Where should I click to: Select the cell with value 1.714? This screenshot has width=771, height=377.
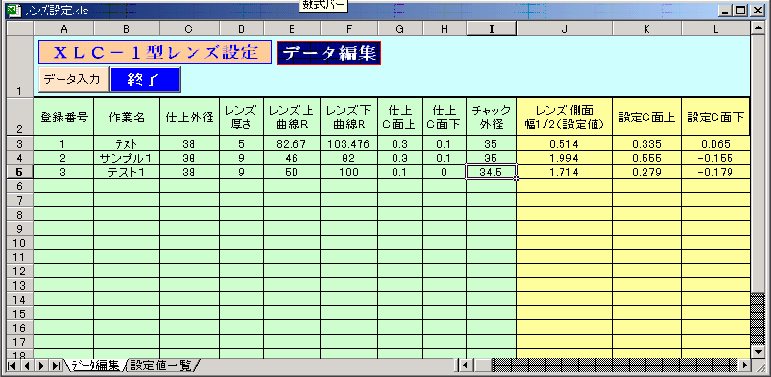pos(564,172)
